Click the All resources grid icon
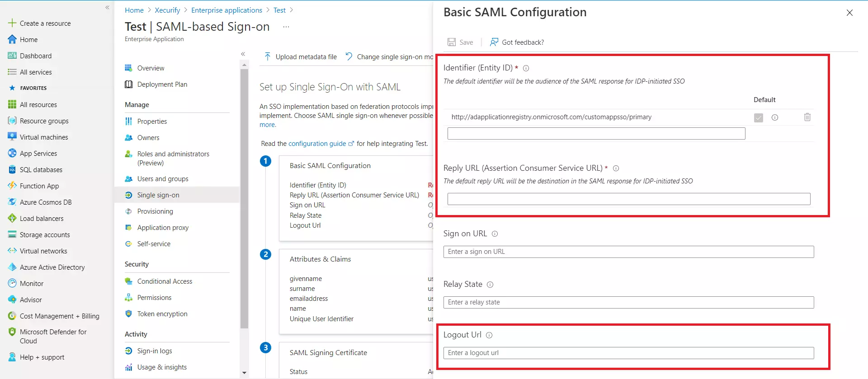The width and height of the screenshot is (868, 379). coord(12,104)
